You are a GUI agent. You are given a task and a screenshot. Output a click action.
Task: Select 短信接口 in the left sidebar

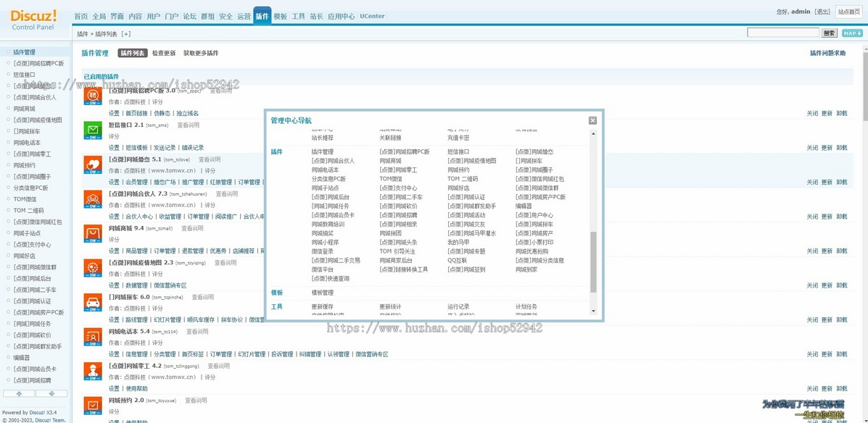tap(25, 75)
